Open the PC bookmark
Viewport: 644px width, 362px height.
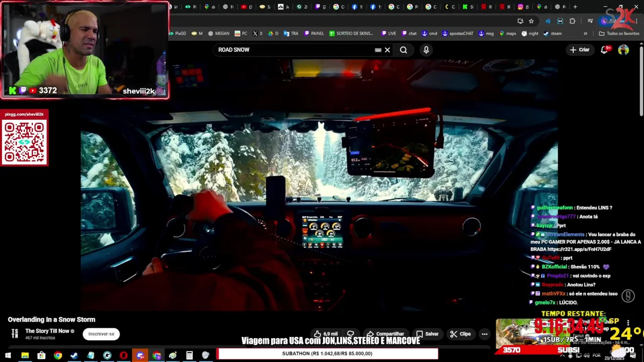(241, 33)
